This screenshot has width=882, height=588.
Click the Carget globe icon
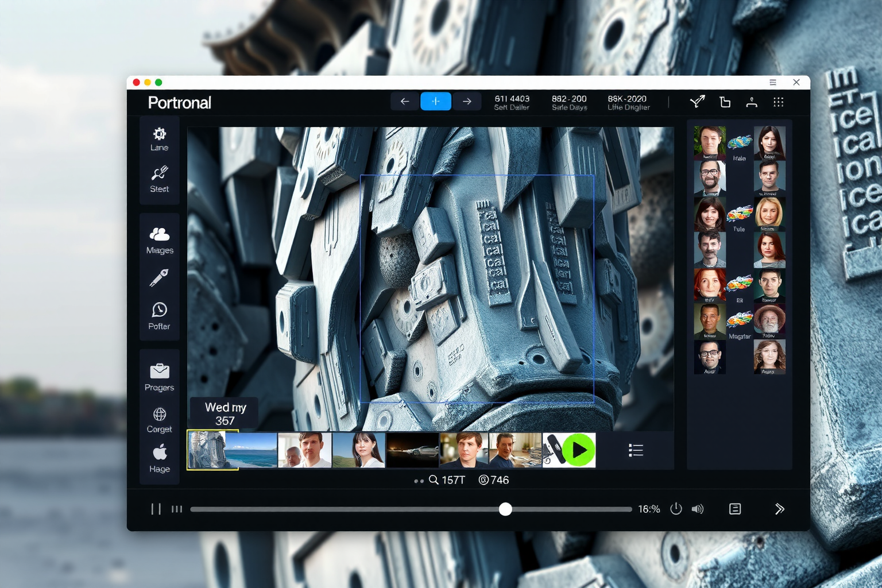(x=159, y=414)
